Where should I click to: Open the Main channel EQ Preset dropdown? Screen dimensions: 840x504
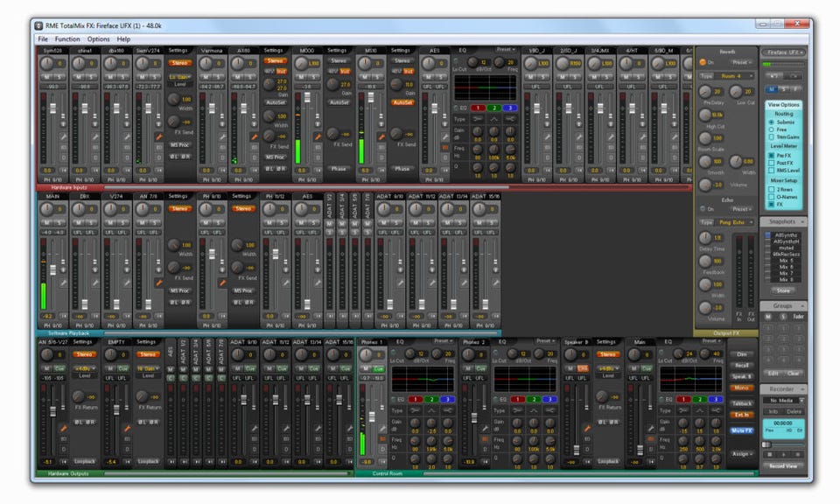710,341
